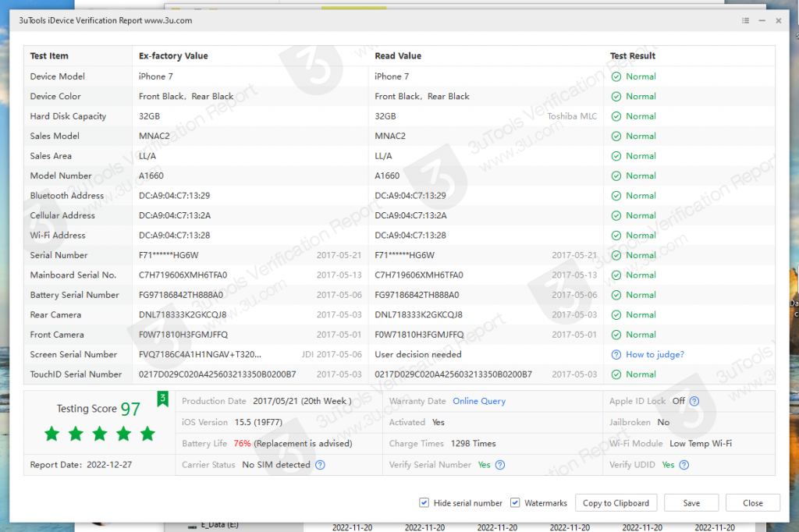Click the 1298 Times charge count
This screenshot has height=532, width=799.
click(474, 443)
